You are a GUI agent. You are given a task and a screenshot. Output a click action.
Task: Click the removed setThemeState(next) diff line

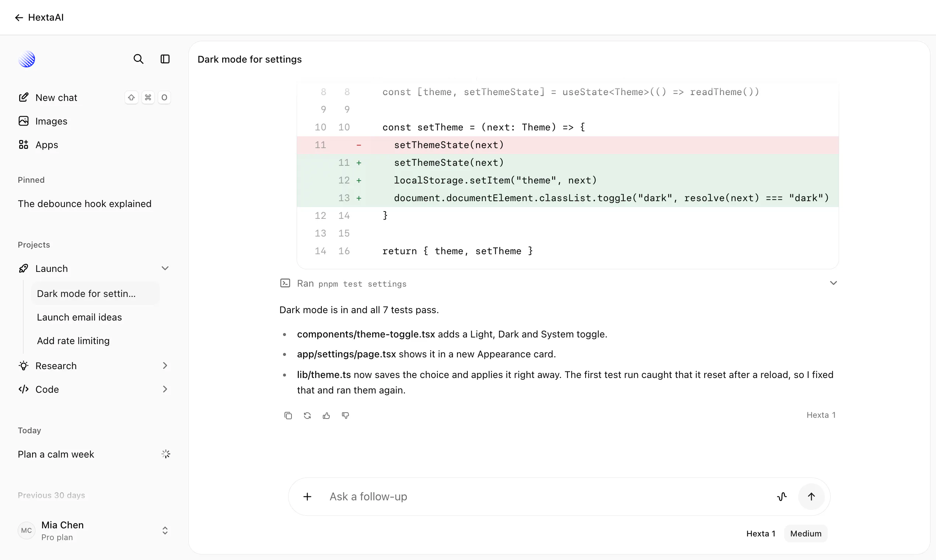point(567,145)
